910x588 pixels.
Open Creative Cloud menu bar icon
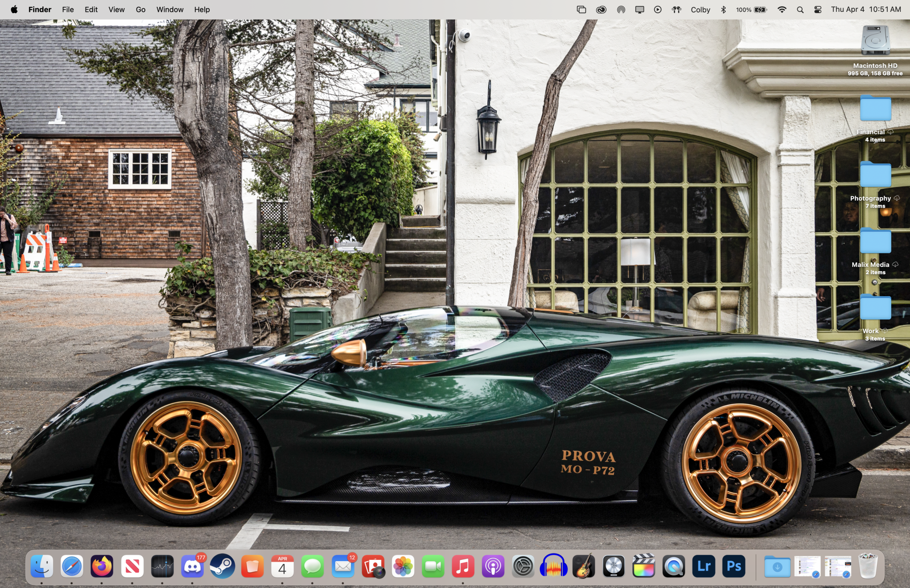click(x=601, y=10)
